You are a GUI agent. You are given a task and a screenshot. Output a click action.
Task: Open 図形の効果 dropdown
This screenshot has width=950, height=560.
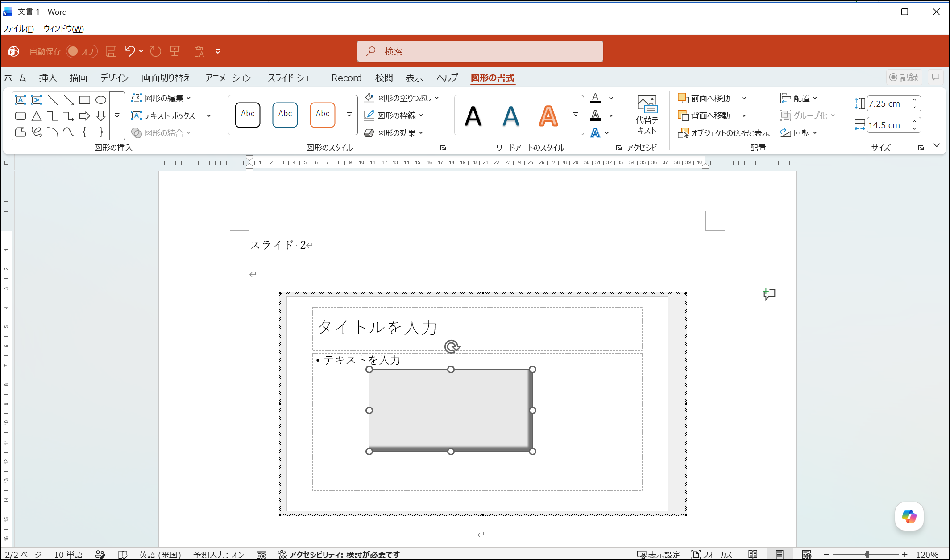tap(394, 133)
